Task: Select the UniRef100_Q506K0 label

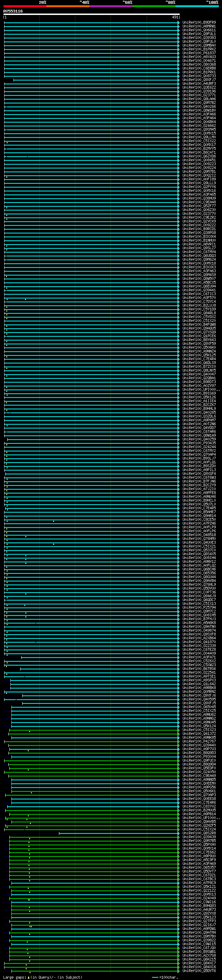Action: pyautogui.click(x=199, y=348)
